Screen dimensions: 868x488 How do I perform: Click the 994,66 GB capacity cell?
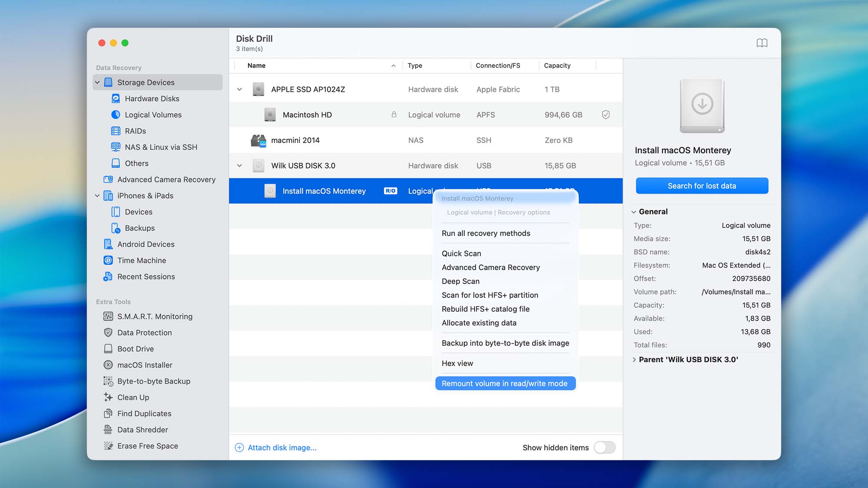[563, 115]
